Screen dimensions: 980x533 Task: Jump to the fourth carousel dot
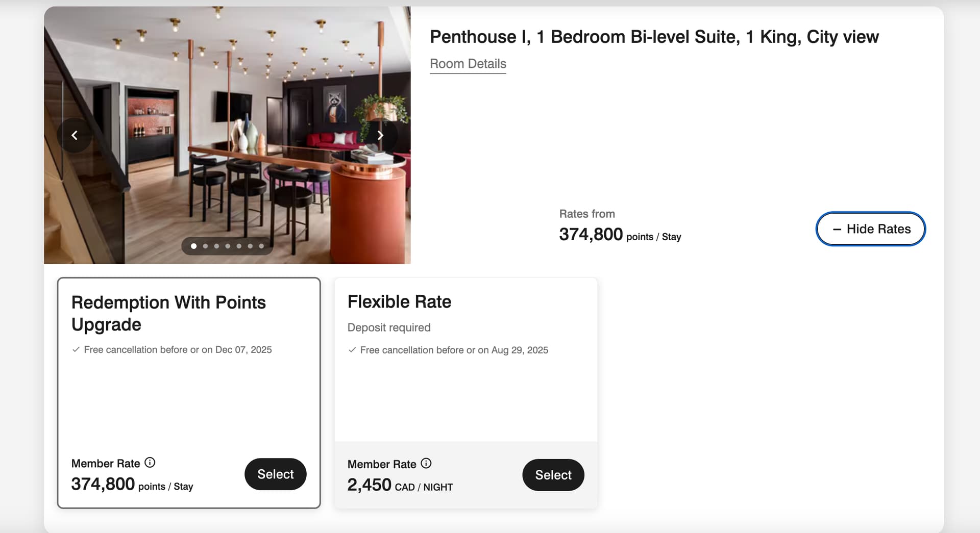click(x=228, y=246)
